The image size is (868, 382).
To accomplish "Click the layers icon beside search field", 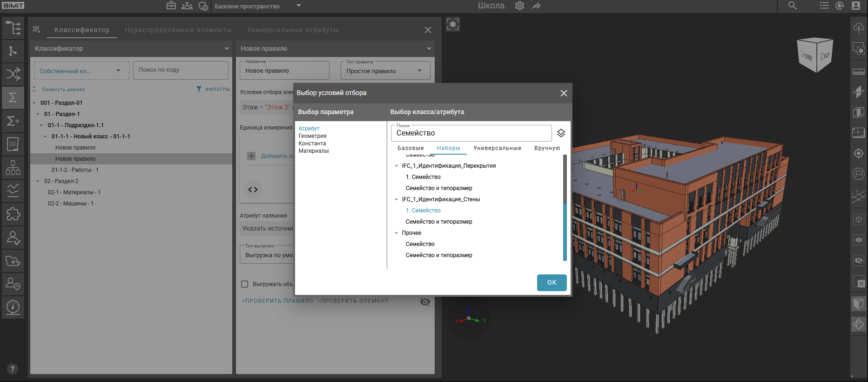I will point(561,133).
